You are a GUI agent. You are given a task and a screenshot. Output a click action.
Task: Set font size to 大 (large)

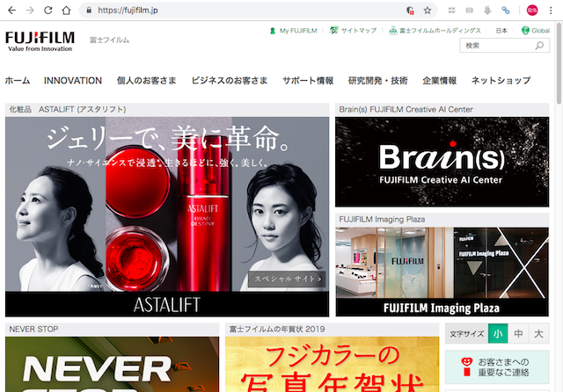click(538, 334)
